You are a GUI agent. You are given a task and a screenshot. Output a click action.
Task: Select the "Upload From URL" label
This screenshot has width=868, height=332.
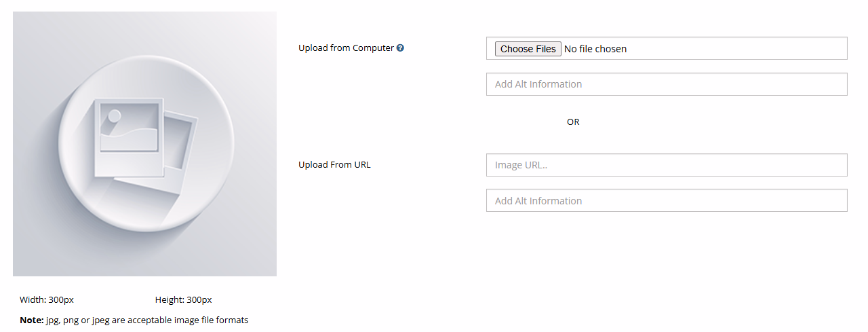[x=334, y=165]
